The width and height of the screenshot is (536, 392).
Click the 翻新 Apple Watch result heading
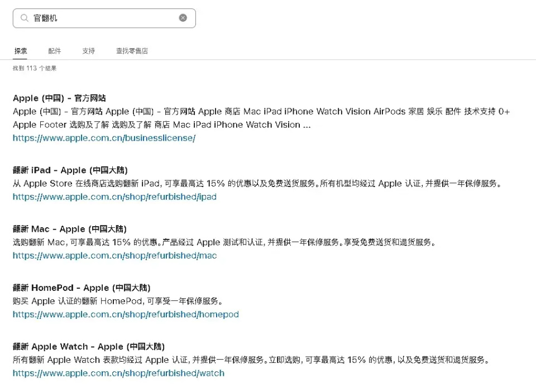click(88, 346)
